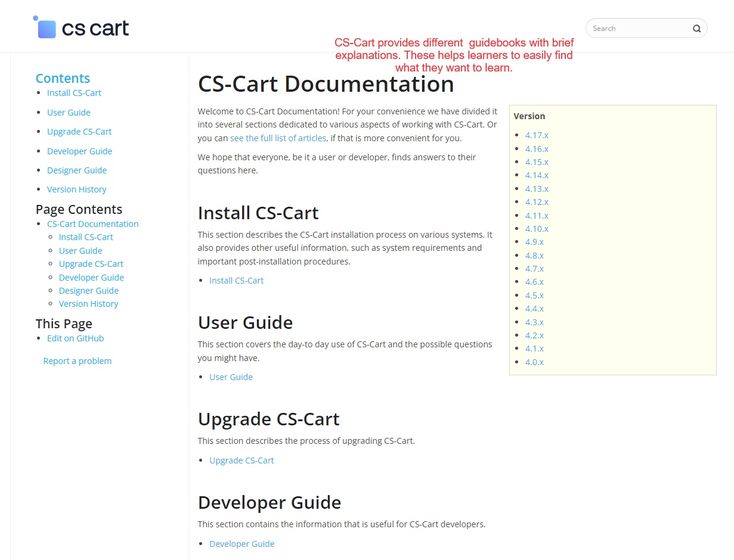Viewport: 734px width, 560px height.
Task: Jump to Upgrade CS-Cart in Page Contents
Action: point(91,264)
